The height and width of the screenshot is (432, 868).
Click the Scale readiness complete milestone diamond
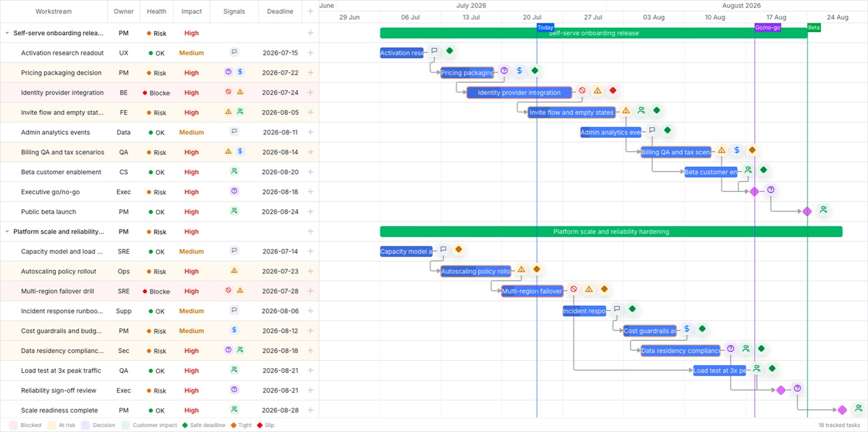tap(842, 410)
